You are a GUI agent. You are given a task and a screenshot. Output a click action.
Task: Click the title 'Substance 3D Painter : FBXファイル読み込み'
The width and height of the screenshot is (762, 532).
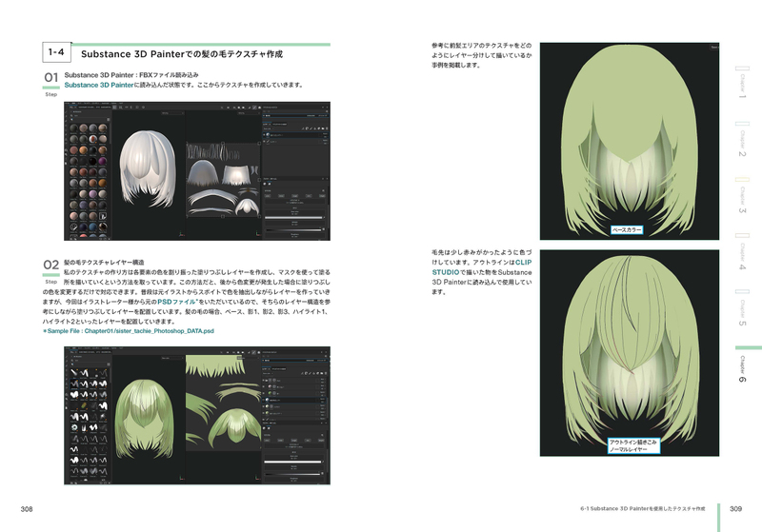[x=131, y=75]
